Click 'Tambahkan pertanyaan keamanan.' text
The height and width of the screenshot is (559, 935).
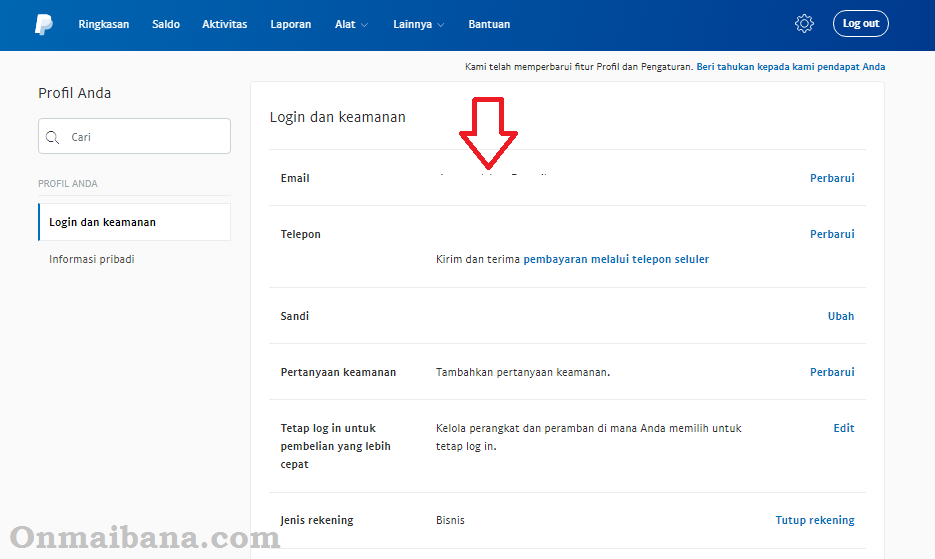(523, 372)
